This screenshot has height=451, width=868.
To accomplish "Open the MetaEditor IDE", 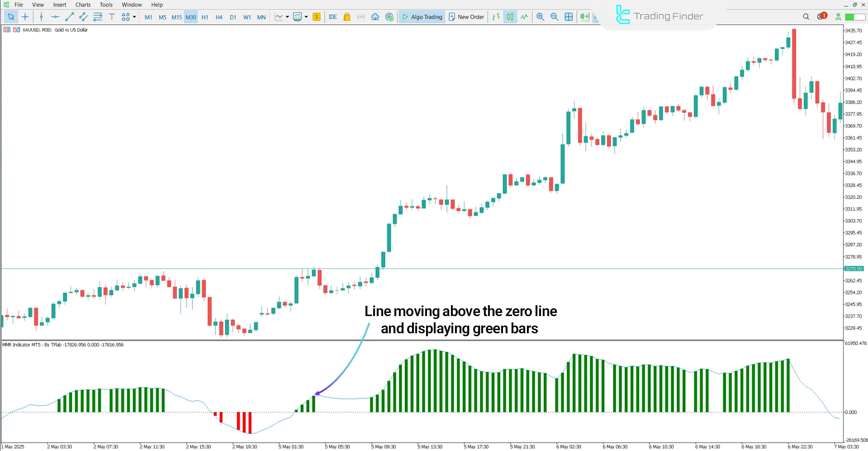I will (333, 17).
